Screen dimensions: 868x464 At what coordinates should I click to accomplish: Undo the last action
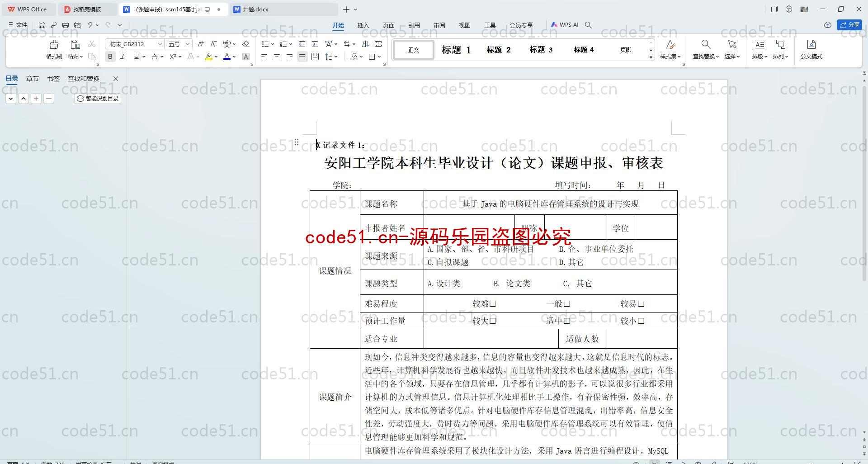click(90, 25)
